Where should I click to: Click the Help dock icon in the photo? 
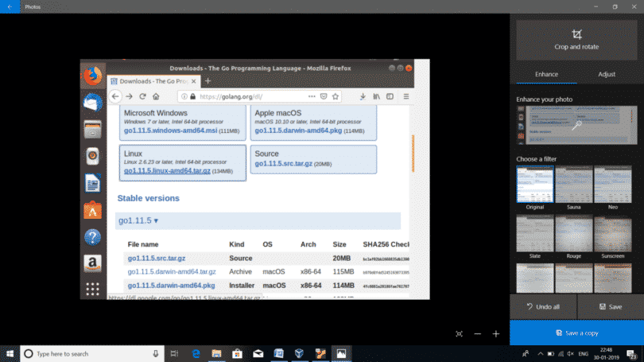92,237
